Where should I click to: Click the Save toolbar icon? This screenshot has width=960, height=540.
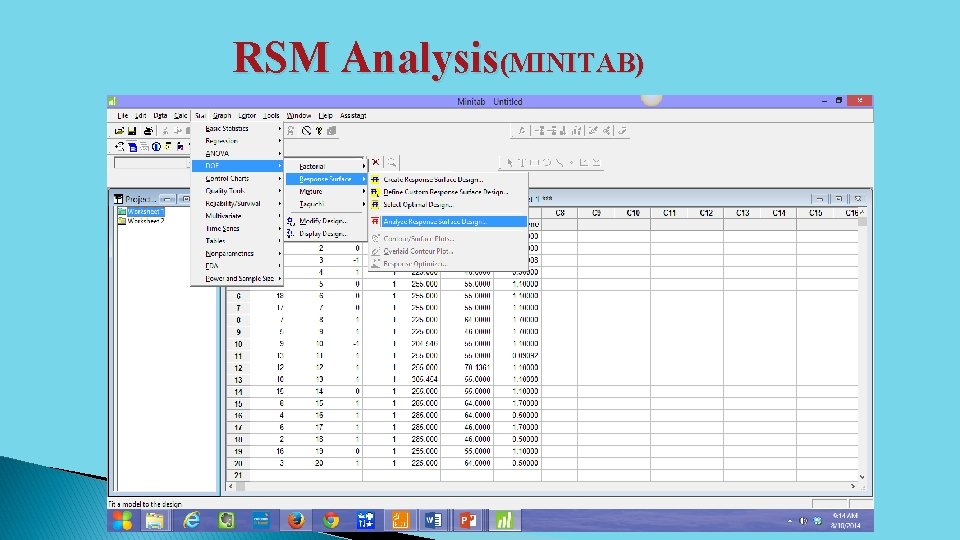[132, 130]
